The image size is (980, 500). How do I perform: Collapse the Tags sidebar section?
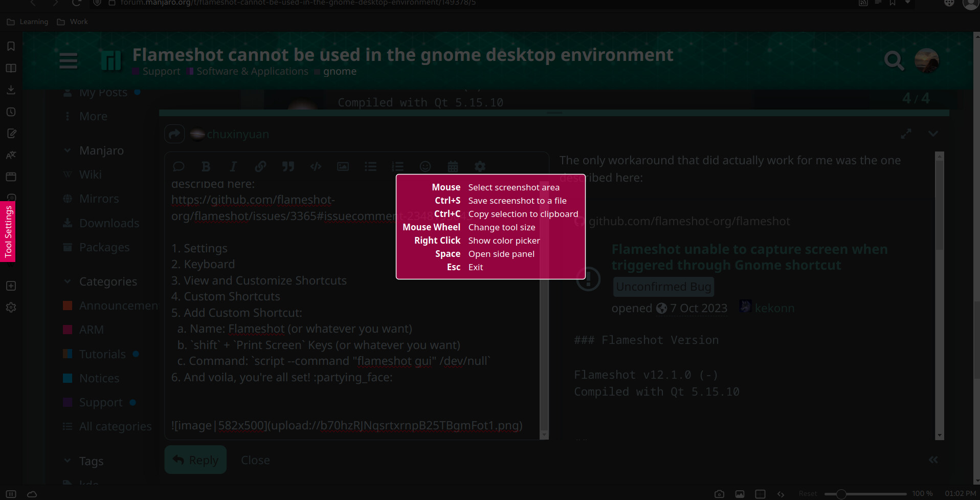coord(67,461)
